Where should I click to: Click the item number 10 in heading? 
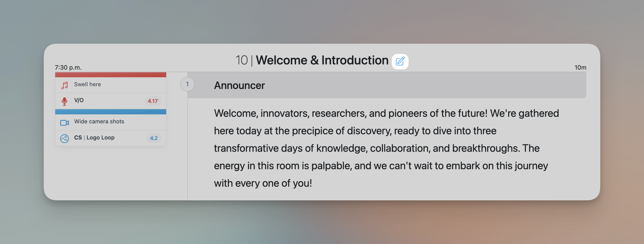point(241,60)
